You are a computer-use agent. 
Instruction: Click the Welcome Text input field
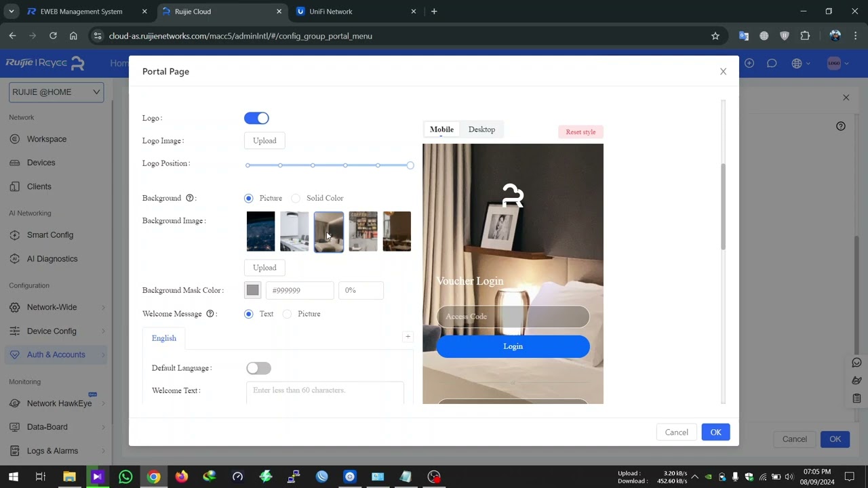coord(325,393)
